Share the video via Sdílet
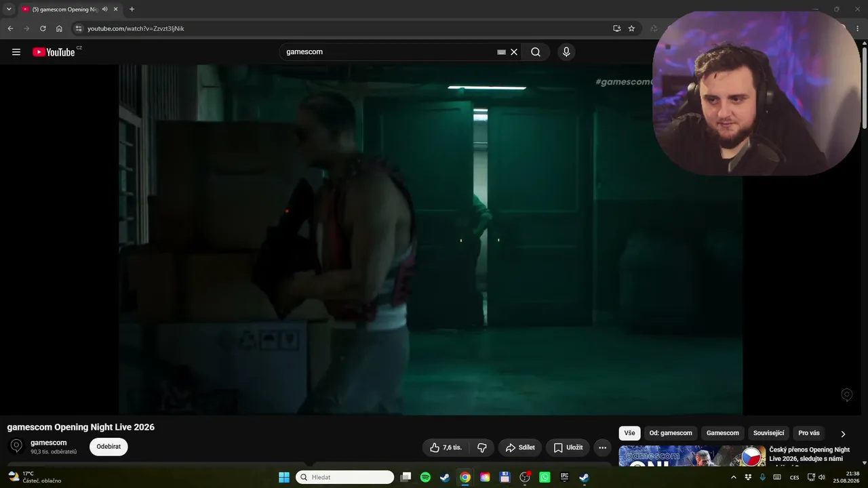This screenshot has width=868, height=488. click(x=520, y=447)
